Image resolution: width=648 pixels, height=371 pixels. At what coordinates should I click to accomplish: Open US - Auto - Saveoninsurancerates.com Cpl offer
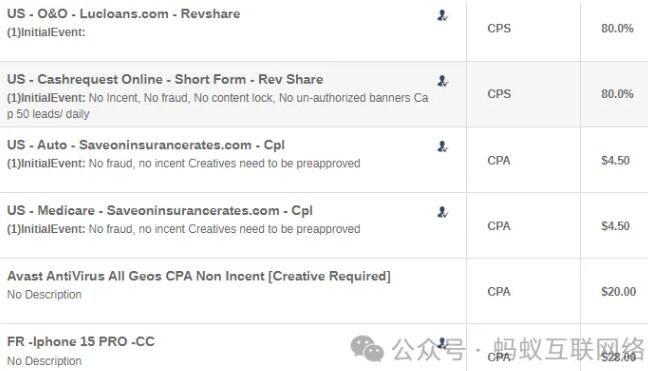[146, 145]
